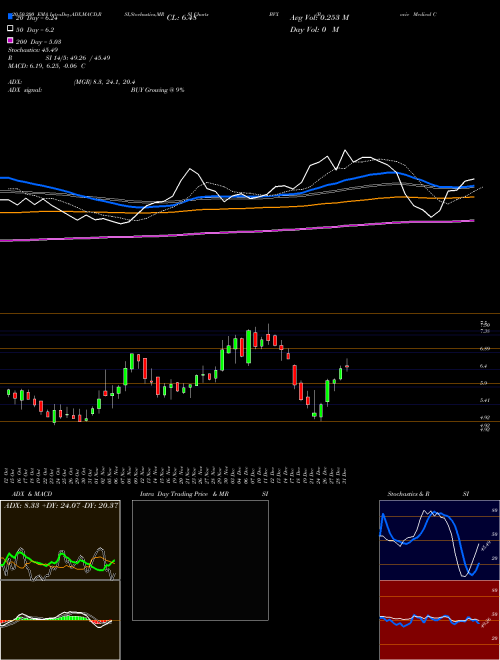
Task: Click the RSI 14/3 value line
Action: [x=59, y=58]
